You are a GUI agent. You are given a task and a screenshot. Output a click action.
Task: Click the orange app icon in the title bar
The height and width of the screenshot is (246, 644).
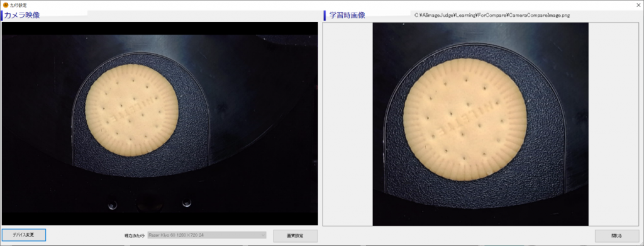(5, 4)
